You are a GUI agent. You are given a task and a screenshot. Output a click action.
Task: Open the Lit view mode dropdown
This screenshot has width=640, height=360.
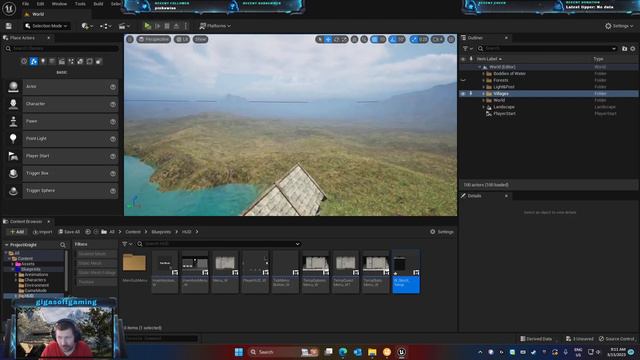(x=182, y=39)
